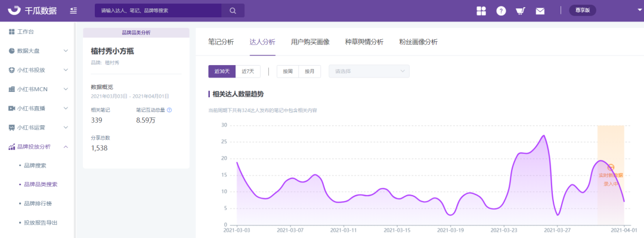Click the 植村秀小方瓶 title
Viewport: 644px width, 238px height.
[113, 51]
